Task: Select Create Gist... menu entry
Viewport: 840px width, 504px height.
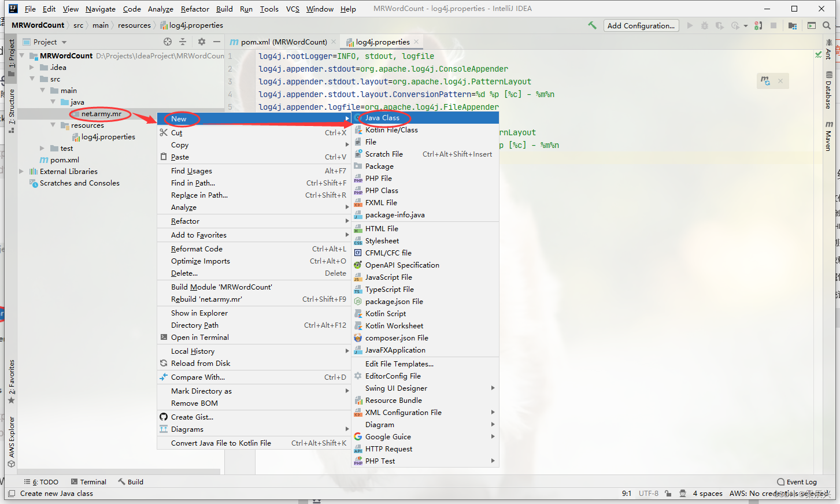Action: 254,417
